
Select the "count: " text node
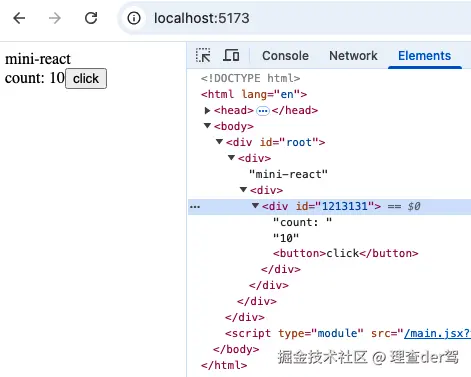302,222
